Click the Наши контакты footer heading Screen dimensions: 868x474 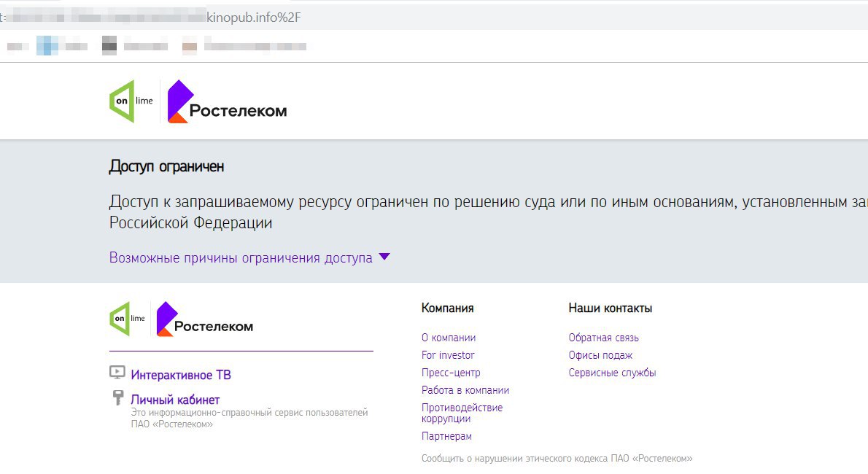(610, 308)
